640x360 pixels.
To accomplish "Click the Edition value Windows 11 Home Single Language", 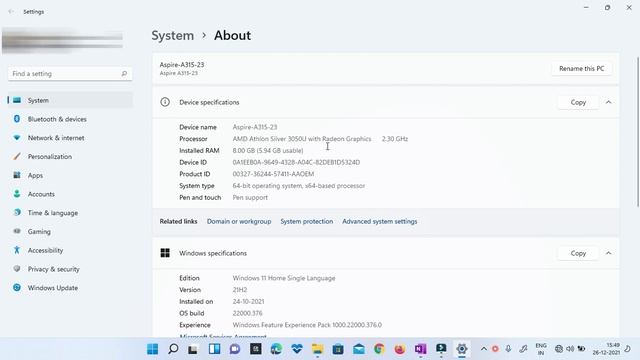I will point(284,278).
